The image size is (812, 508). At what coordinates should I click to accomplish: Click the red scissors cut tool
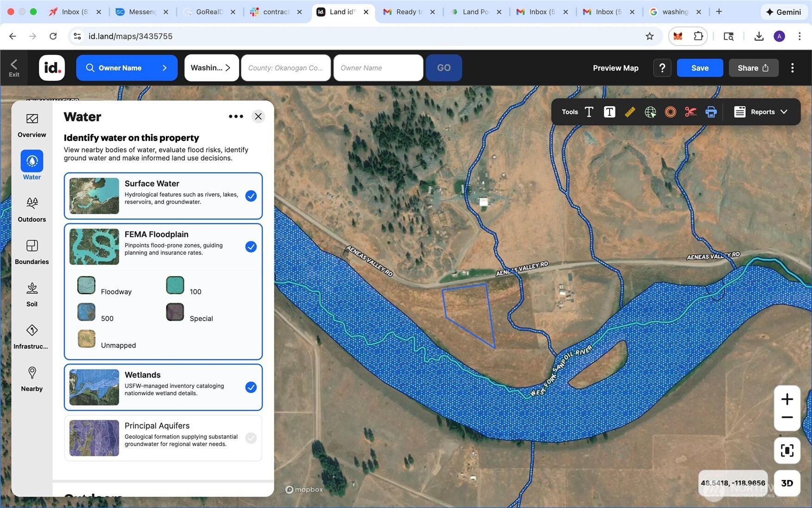[691, 112]
